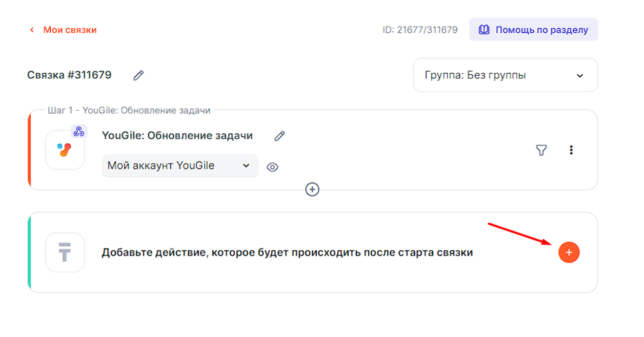Toggle the eye icon next to the account selector
This screenshot has width=644, height=337.
tap(272, 167)
